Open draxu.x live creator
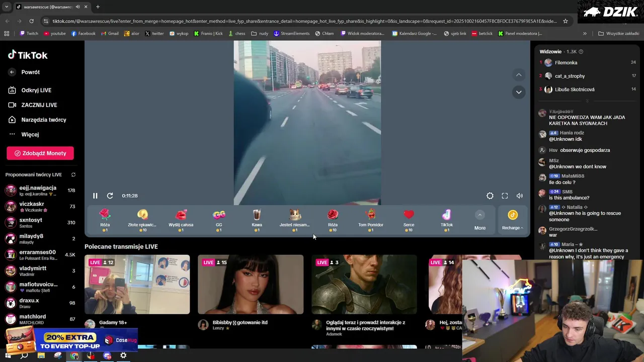Viewport: 644px width, 362px height. coord(40,303)
